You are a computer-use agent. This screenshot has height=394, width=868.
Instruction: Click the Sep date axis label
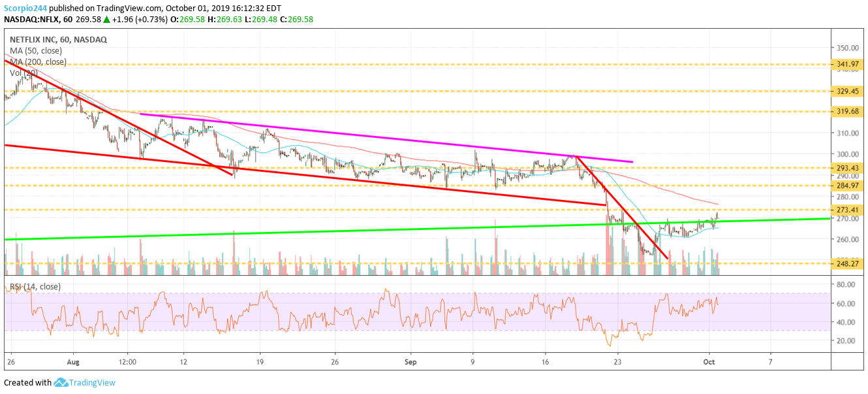(x=411, y=361)
